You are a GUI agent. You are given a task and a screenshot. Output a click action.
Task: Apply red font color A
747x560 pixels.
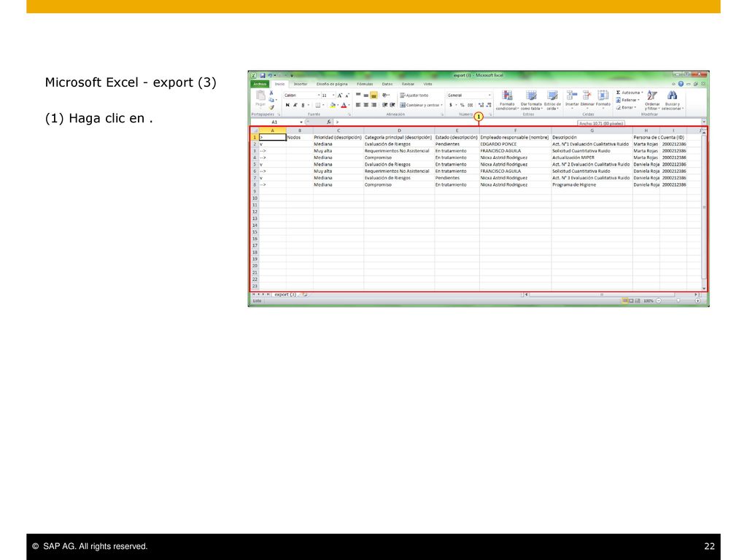(344, 105)
